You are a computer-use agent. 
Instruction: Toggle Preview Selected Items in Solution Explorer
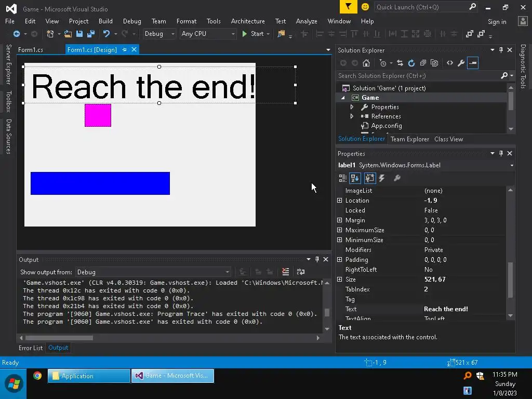(473, 63)
